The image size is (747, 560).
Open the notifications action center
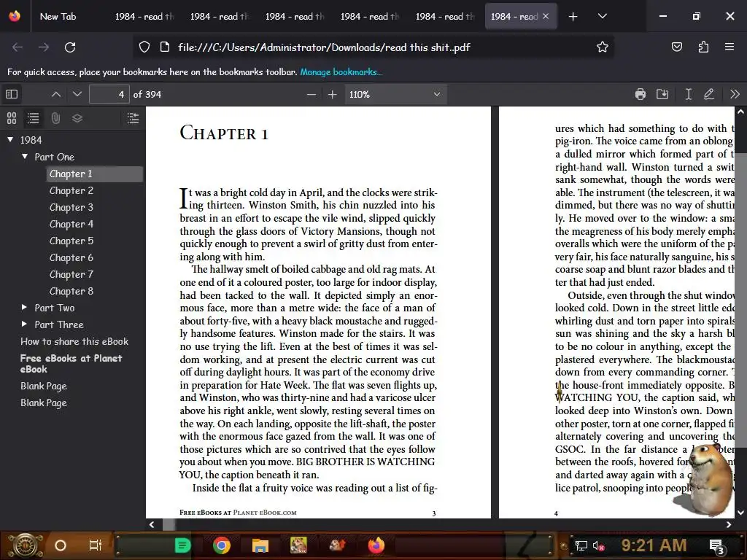point(717,546)
